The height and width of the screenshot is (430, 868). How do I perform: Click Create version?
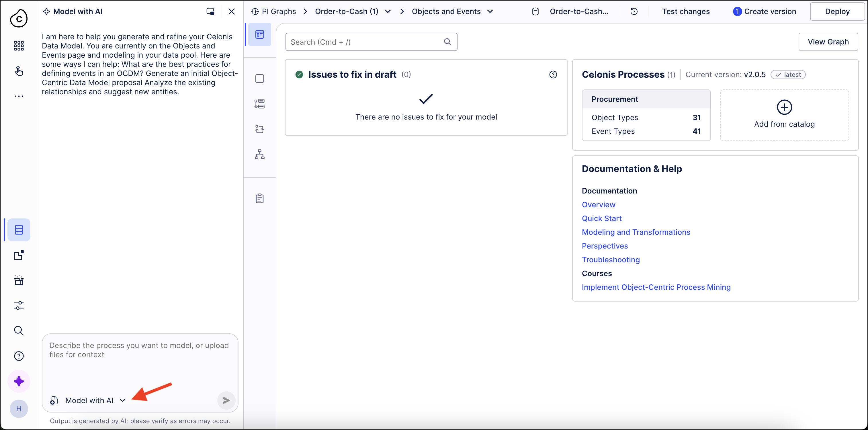pyautogui.click(x=764, y=11)
